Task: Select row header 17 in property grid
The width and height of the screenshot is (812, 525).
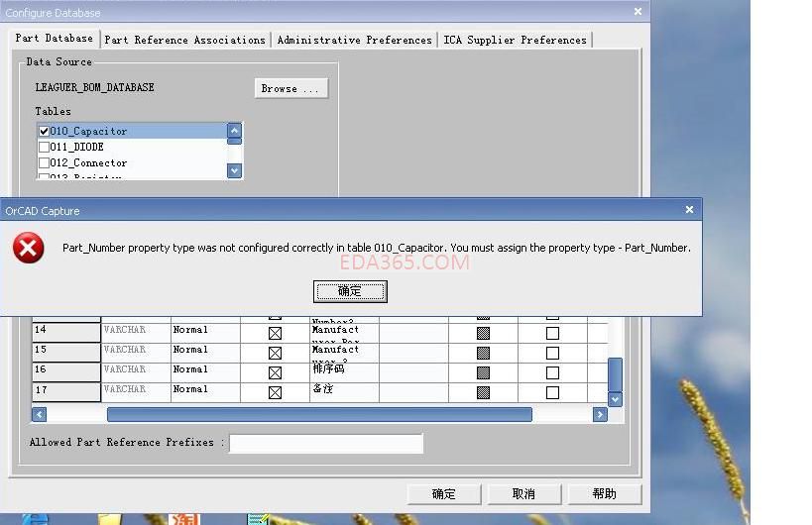Action: coord(66,392)
